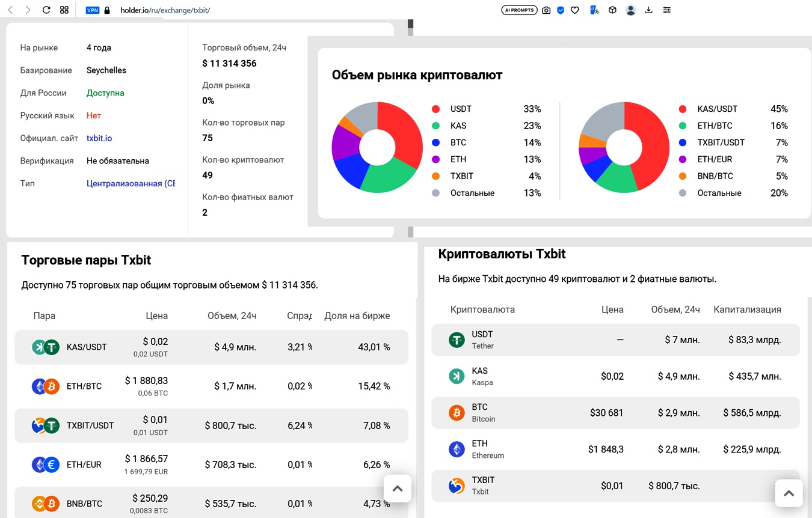Viewport: 812px width, 518px height.
Task: Click the browser forward arrow
Action: pos(28,10)
